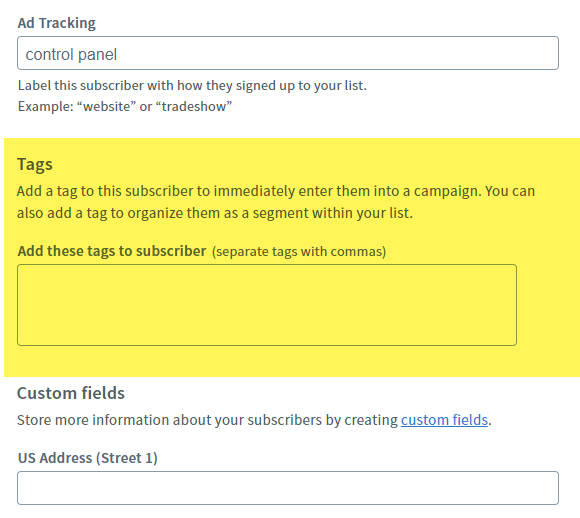The image size is (580, 518).
Task: Select the Custom fields section heading
Action: 71,393
